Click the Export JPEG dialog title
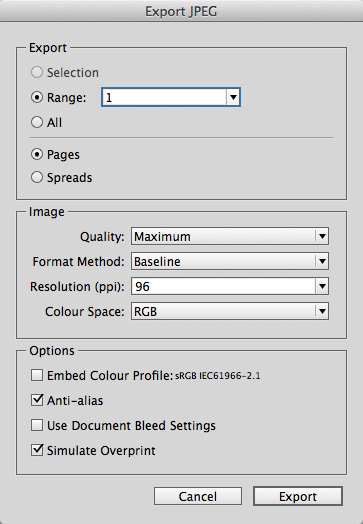The height and width of the screenshot is (524, 363). tap(181, 11)
